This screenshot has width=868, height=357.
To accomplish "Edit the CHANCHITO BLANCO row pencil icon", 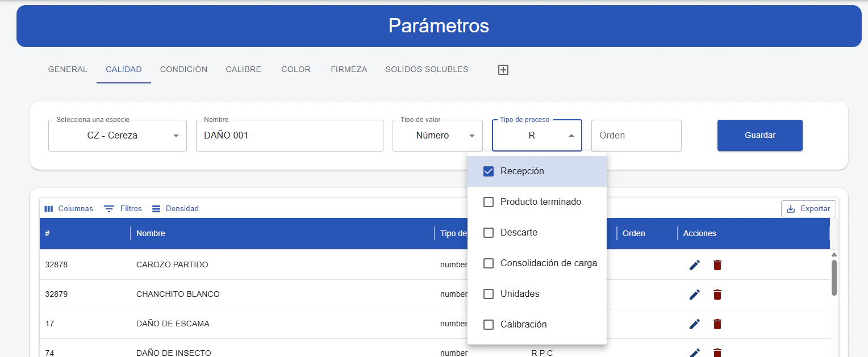I will tap(694, 295).
